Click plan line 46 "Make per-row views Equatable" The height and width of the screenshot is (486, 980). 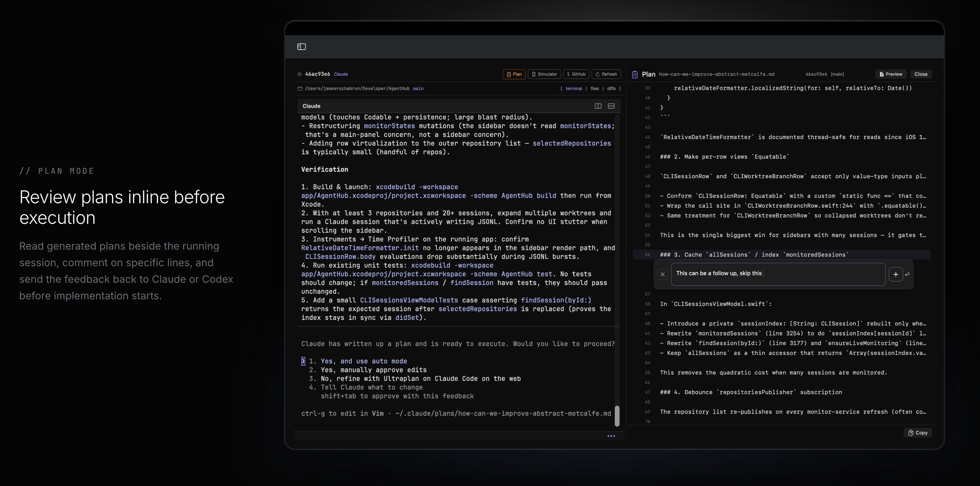[724, 157]
